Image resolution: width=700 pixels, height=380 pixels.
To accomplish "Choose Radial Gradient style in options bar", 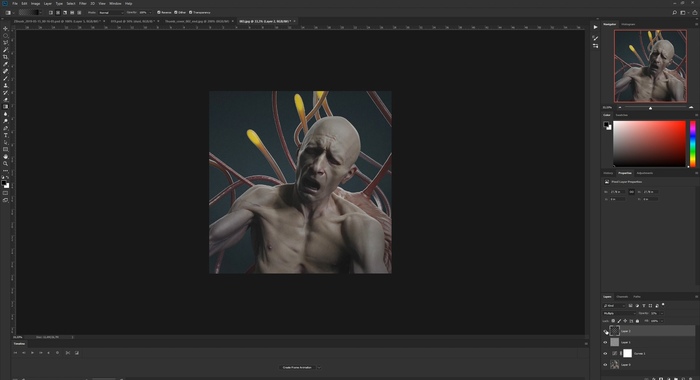I will [x=58, y=13].
